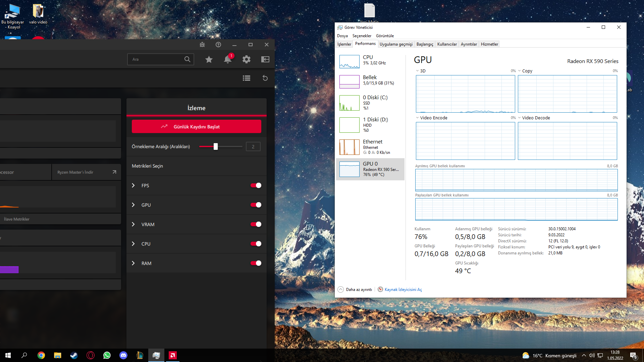Open AMD settings gear icon
This screenshot has width=644, height=362.
point(247,59)
